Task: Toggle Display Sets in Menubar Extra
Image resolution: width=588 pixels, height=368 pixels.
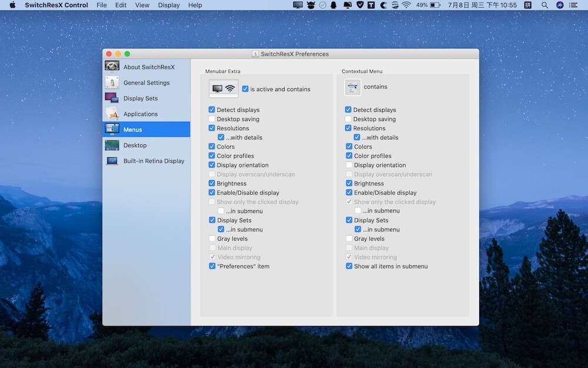Action: [212, 220]
